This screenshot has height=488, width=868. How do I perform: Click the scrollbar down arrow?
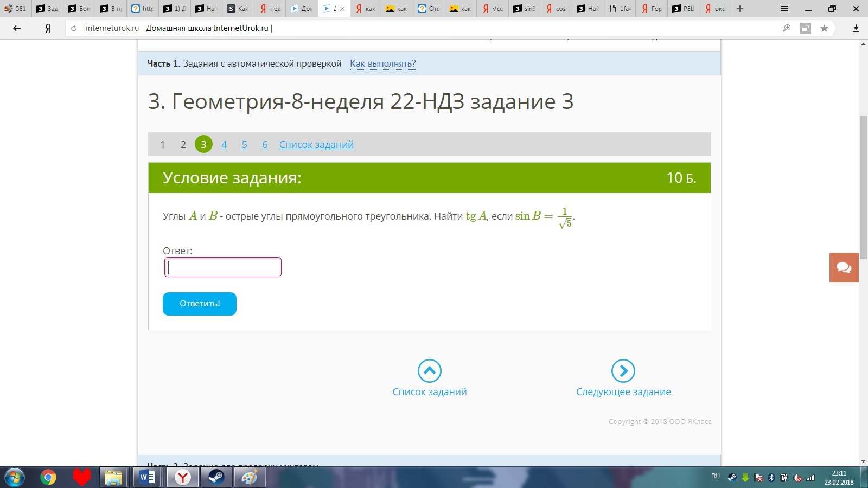863,462
